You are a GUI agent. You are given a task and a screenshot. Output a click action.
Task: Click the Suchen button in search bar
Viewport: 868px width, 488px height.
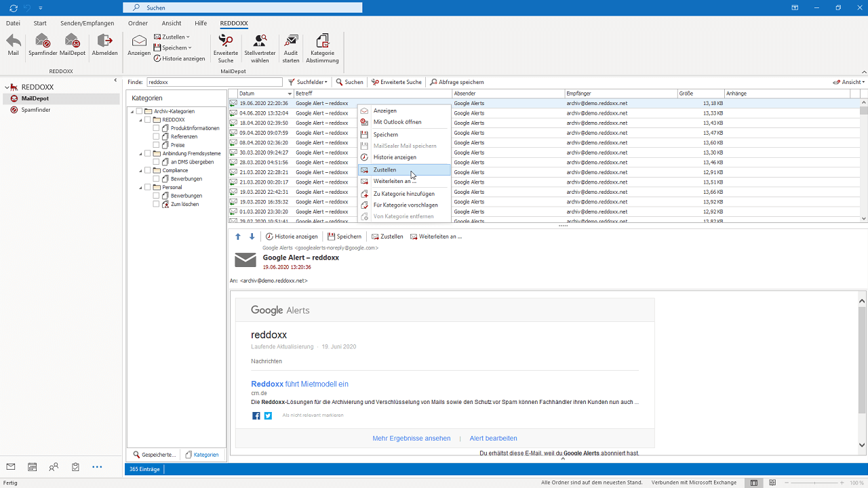[350, 82]
